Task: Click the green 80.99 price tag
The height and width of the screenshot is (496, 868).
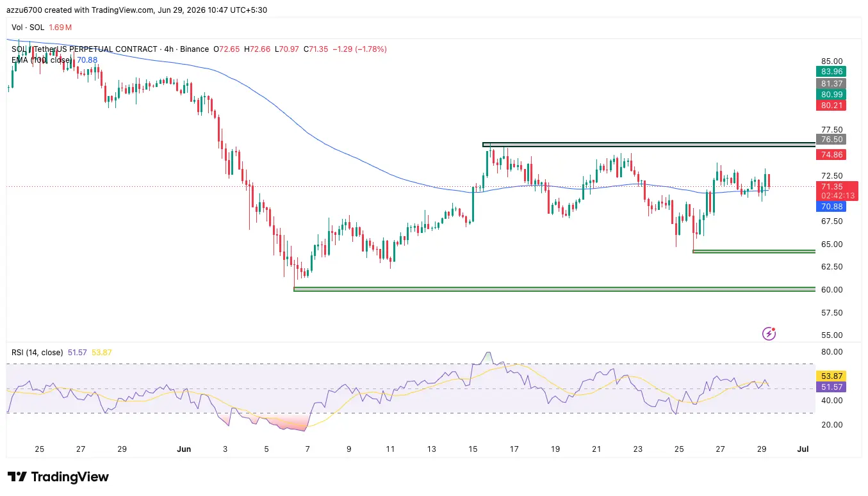Action: click(x=830, y=94)
